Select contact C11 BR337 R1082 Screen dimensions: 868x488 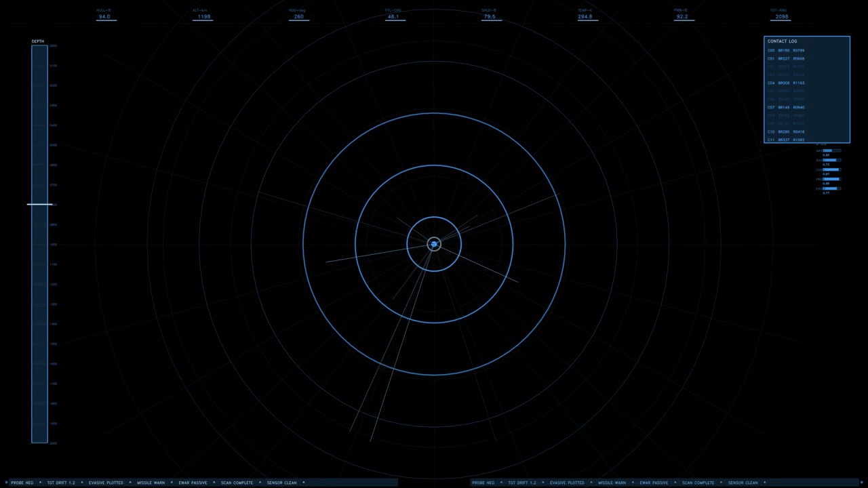click(786, 140)
